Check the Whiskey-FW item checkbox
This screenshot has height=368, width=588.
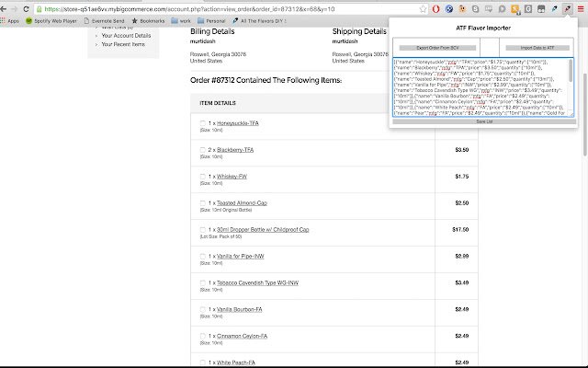click(202, 177)
